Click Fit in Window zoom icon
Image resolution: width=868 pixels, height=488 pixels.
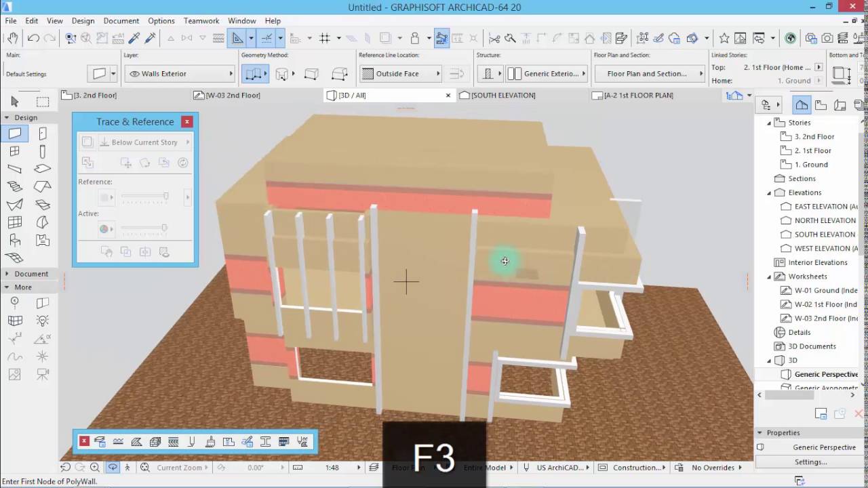tap(145, 467)
